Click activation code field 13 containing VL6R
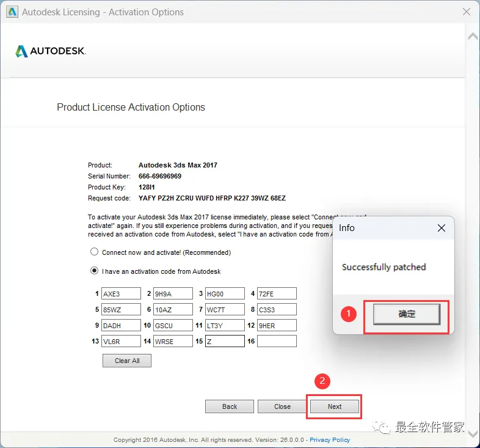 121,342
